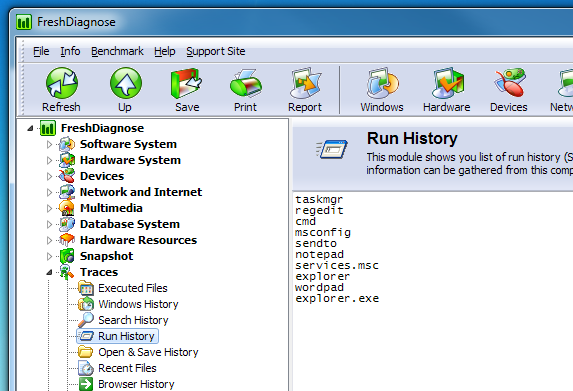This screenshot has width=573, height=391.
Task: Expand the Network and Internet node
Action: click(49, 192)
